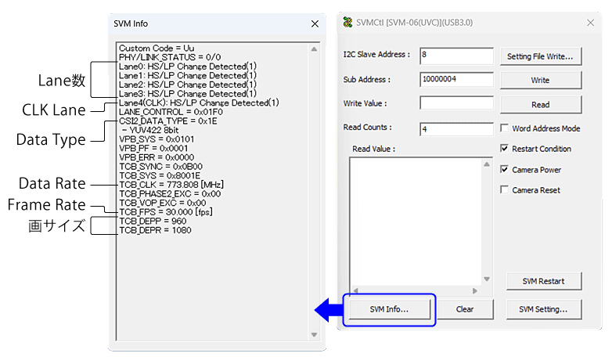This screenshot has height=364, width=612.
Task: Close the SVM Info window
Action: pos(315,24)
